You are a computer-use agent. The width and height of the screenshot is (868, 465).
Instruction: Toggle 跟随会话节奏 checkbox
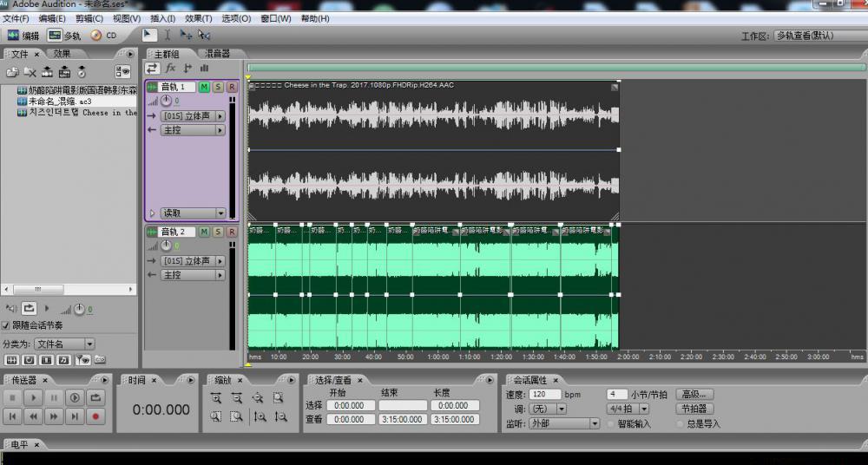(5, 325)
